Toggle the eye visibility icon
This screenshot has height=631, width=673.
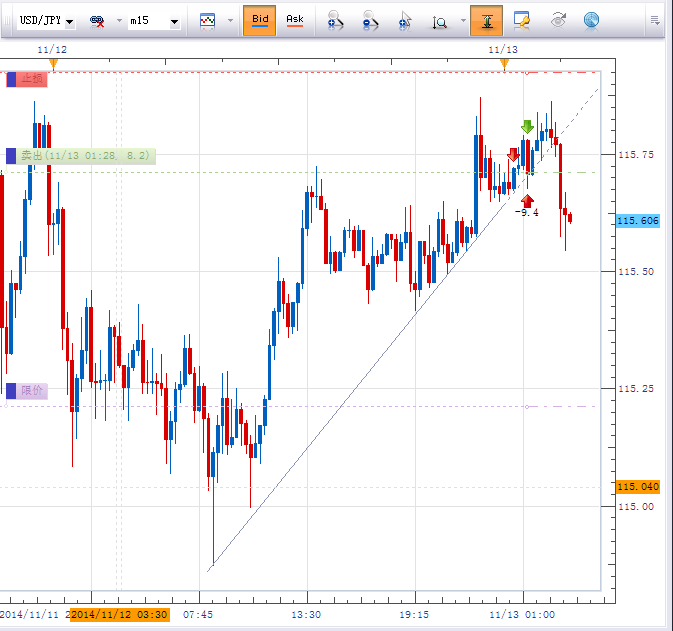(558, 20)
